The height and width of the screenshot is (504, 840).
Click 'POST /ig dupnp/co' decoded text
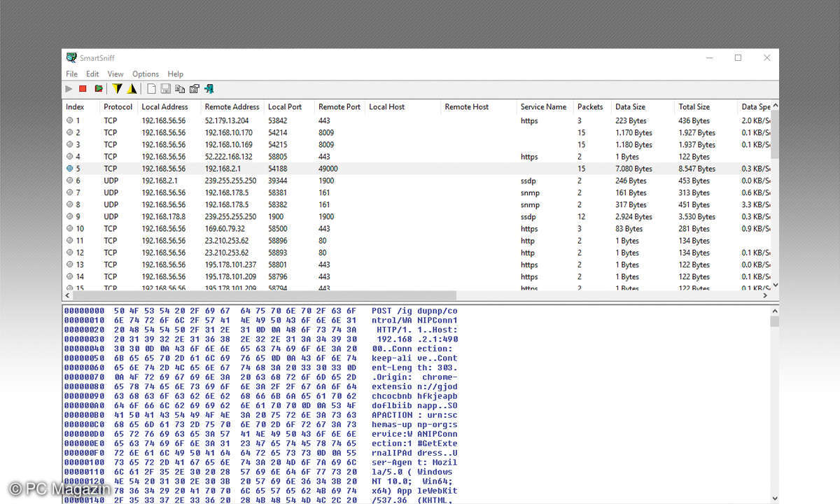click(414, 311)
